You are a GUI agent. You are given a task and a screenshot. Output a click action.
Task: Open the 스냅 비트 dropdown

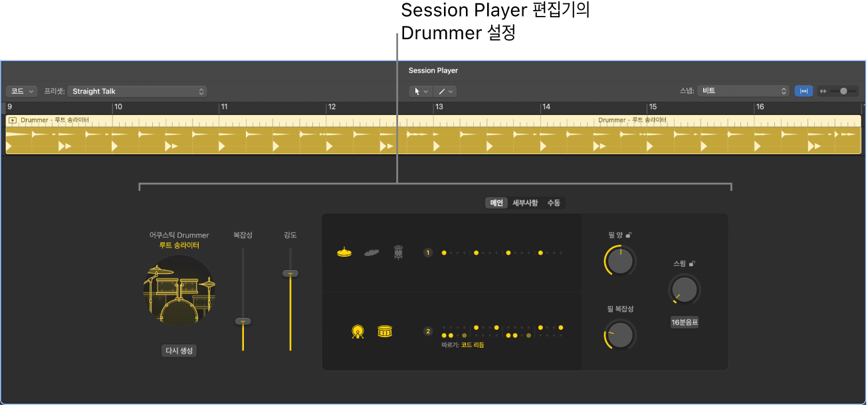(x=743, y=91)
